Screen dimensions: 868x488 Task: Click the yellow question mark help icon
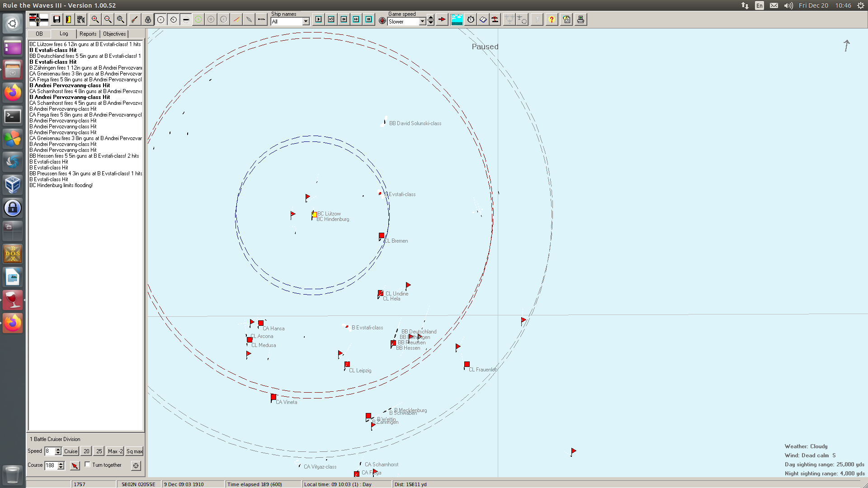pos(552,19)
